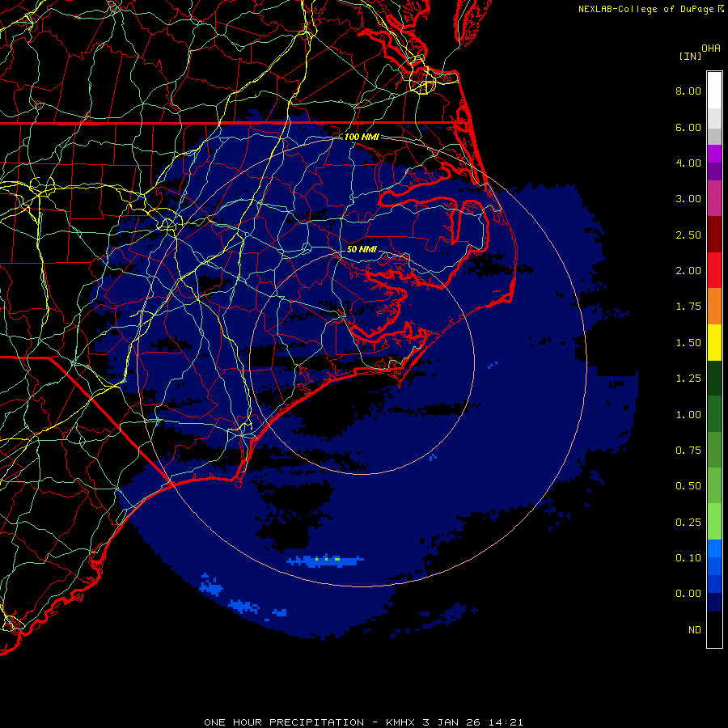
Task: Click the ONE HOUR PRECIPITATION title text
Action: (x=284, y=722)
